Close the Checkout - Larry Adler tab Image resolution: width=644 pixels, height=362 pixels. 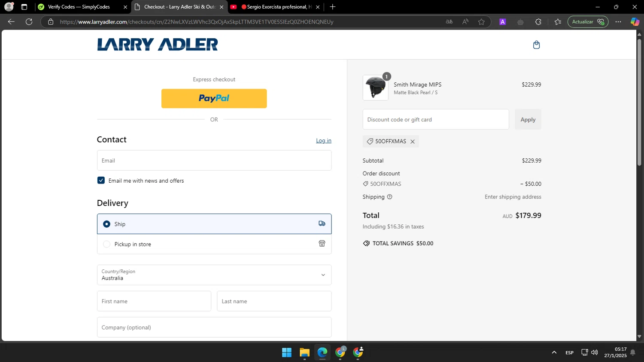point(222,7)
